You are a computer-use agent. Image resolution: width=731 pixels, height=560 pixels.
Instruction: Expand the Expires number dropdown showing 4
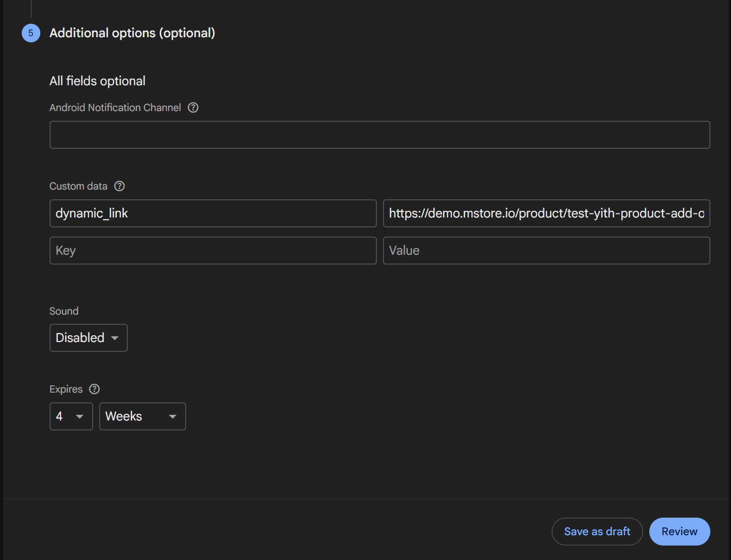[71, 416]
